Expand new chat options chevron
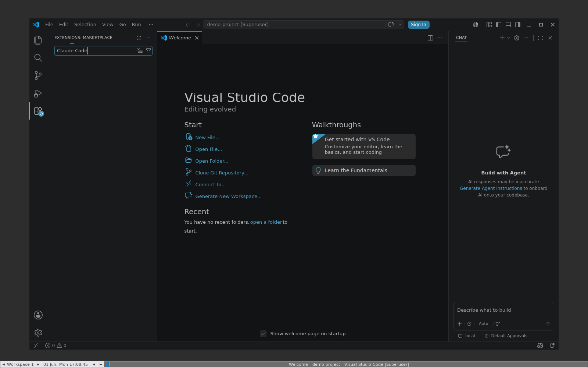The image size is (588, 368). click(x=508, y=38)
